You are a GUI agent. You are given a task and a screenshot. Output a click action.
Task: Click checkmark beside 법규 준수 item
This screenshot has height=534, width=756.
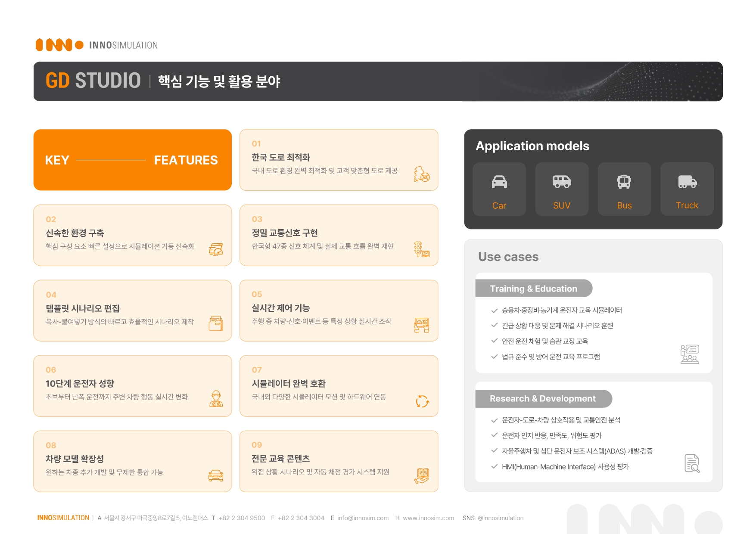(x=495, y=356)
